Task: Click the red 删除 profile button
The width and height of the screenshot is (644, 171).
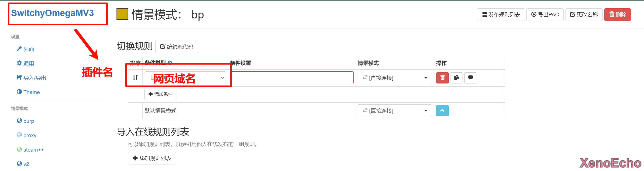Action: (617, 15)
